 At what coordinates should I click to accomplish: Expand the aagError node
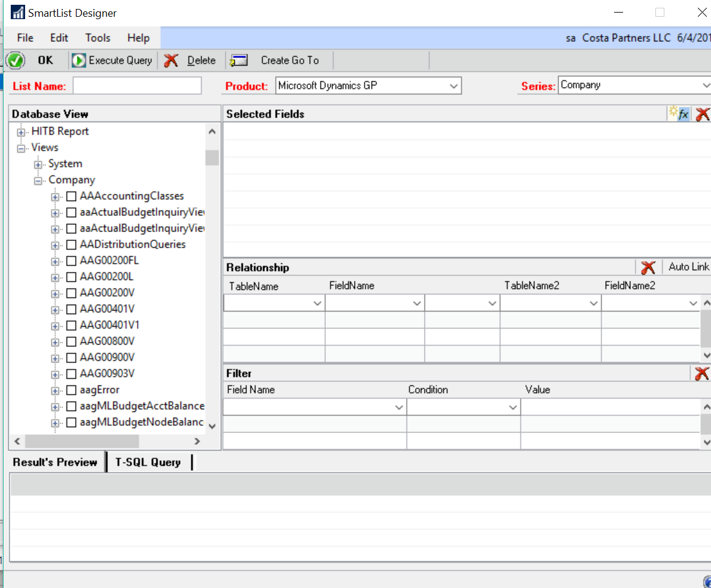(x=55, y=391)
